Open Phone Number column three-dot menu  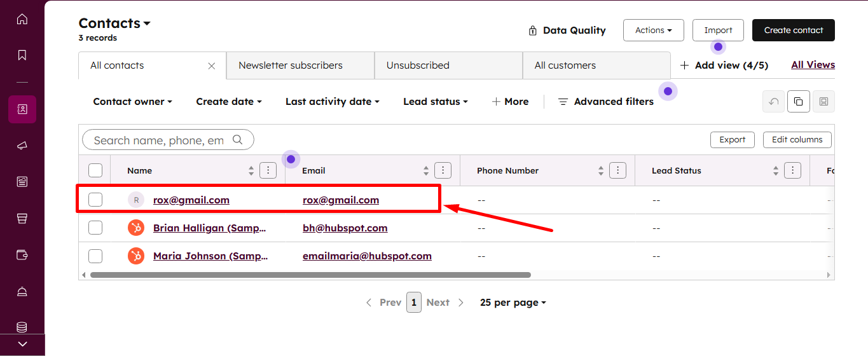(x=618, y=170)
